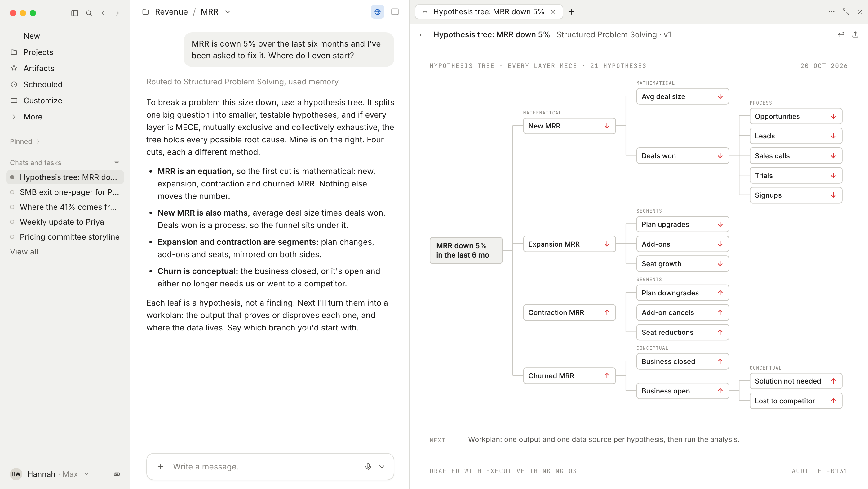Select the Lost to competitor node
This screenshot has height=489, width=868.
(x=795, y=401)
